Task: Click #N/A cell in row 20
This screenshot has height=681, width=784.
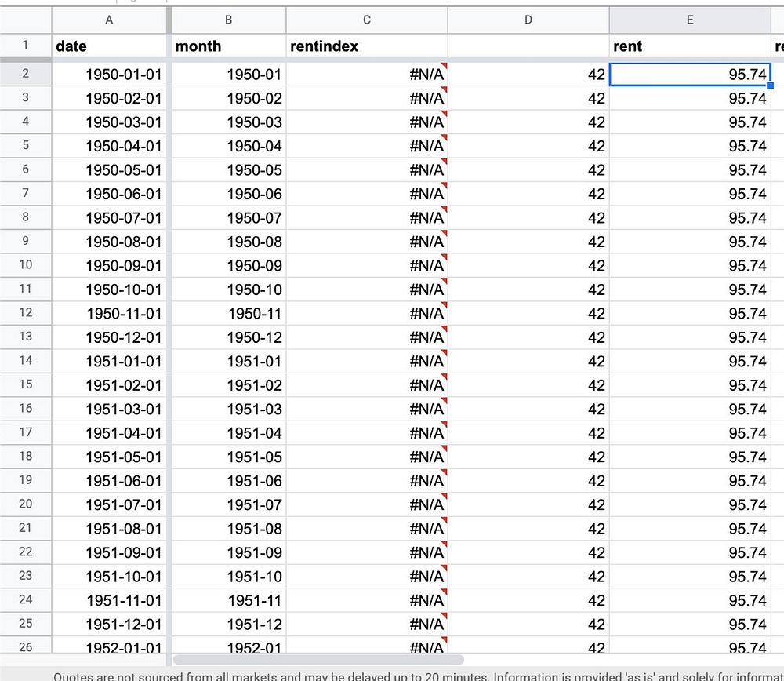Action: pos(366,504)
